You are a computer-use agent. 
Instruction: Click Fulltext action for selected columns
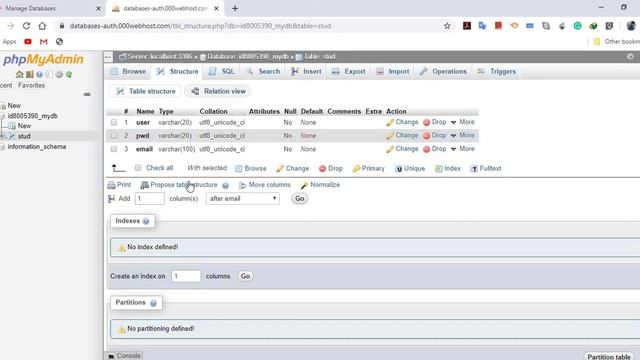pos(486,169)
